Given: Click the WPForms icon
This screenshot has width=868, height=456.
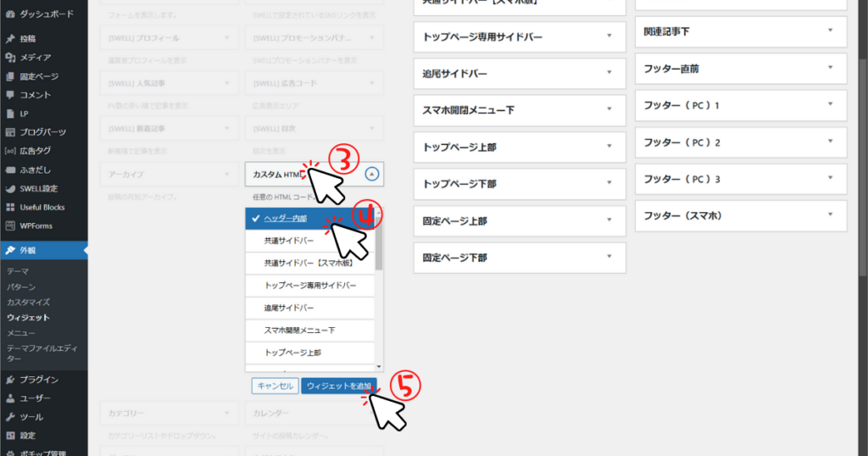Looking at the screenshot, I should click(x=10, y=225).
